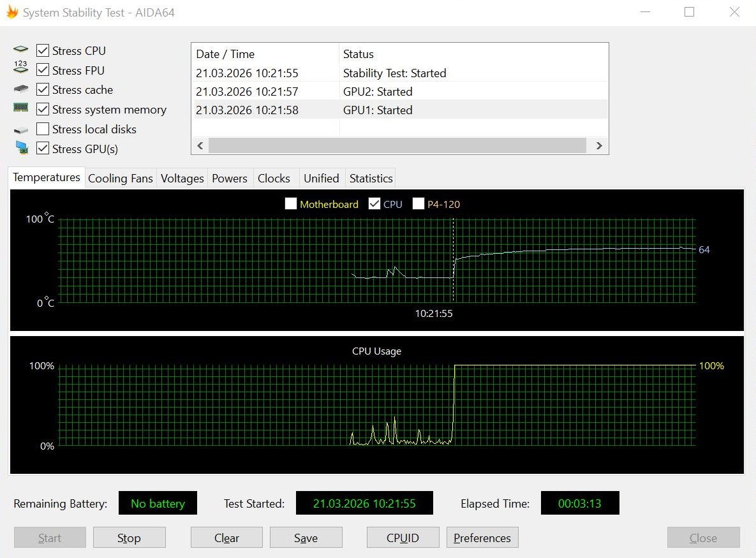Switch to the Cooling Fans tab
Image resolution: width=756 pixels, height=558 pixels.
click(x=121, y=179)
